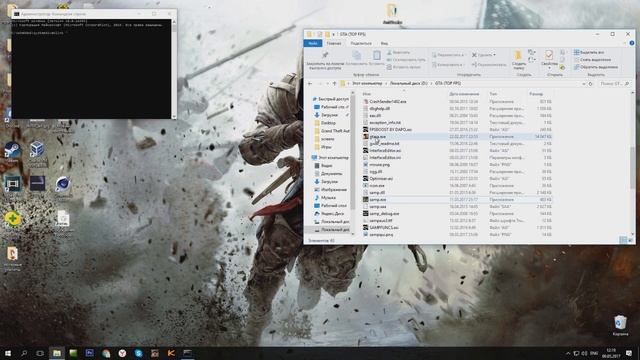Click the Refresh icon beside address bar

[x=590, y=84]
